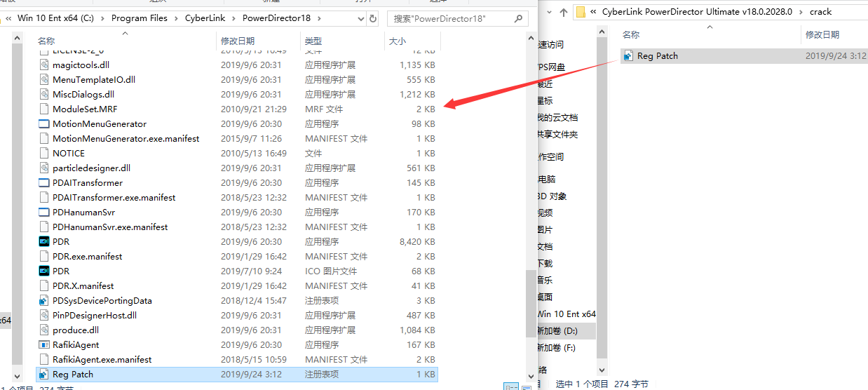Select ModuleSet.MRF file name
Viewport: 868px width, 390px height.
[x=85, y=109]
